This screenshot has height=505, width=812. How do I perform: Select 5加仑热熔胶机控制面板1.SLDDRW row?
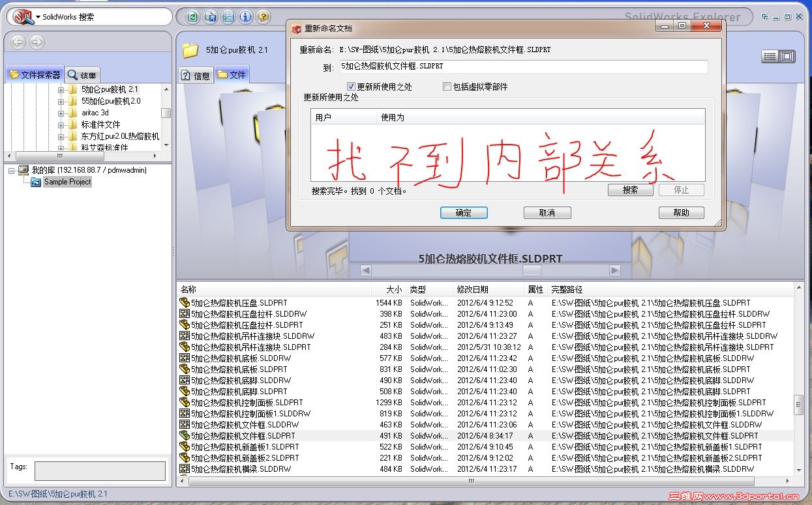point(486,414)
